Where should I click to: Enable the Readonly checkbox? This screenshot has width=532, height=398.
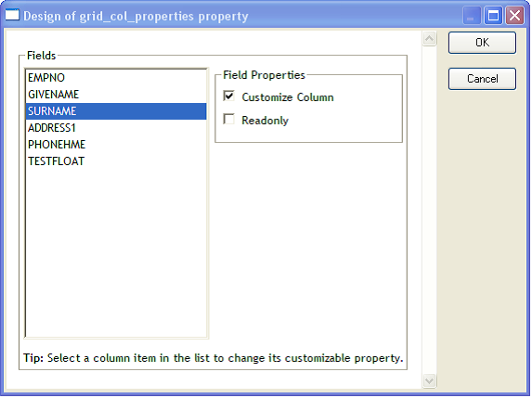tap(229, 120)
